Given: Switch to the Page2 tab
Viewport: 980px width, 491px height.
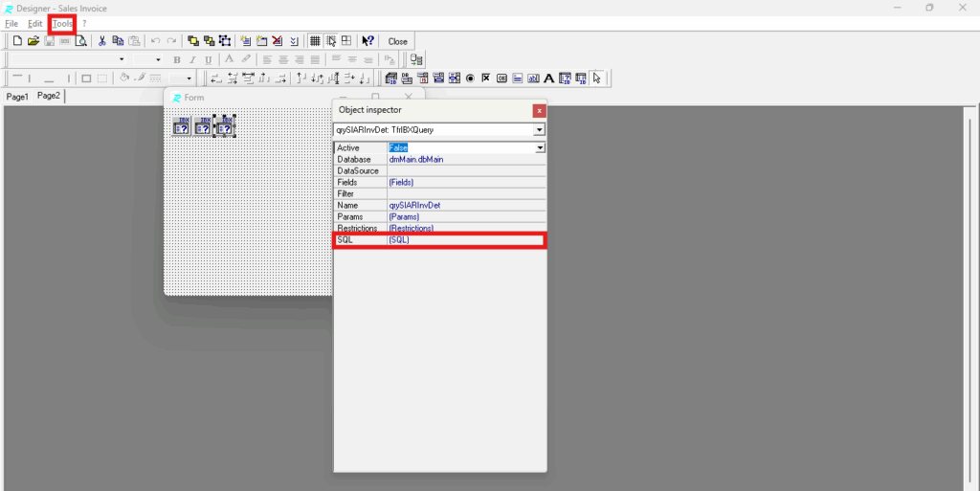Looking at the screenshot, I should [x=48, y=96].
